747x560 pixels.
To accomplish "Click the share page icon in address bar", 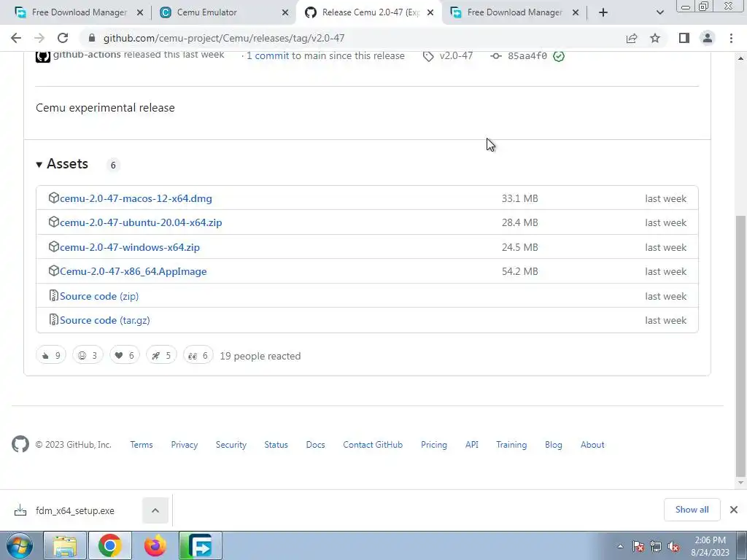I will point(632,38).
